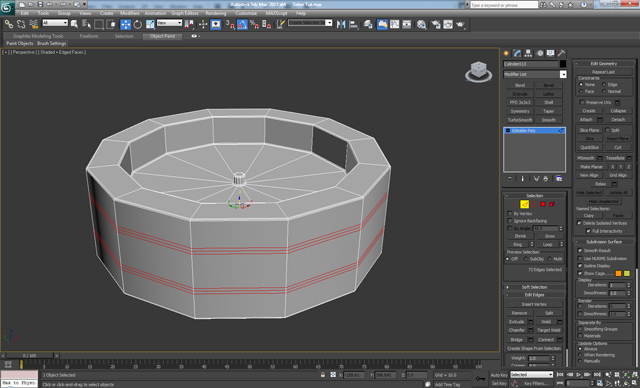Open the Motion command panel tab
The height and width of the screenshot is (388, 640).
[x=540, y=53]
